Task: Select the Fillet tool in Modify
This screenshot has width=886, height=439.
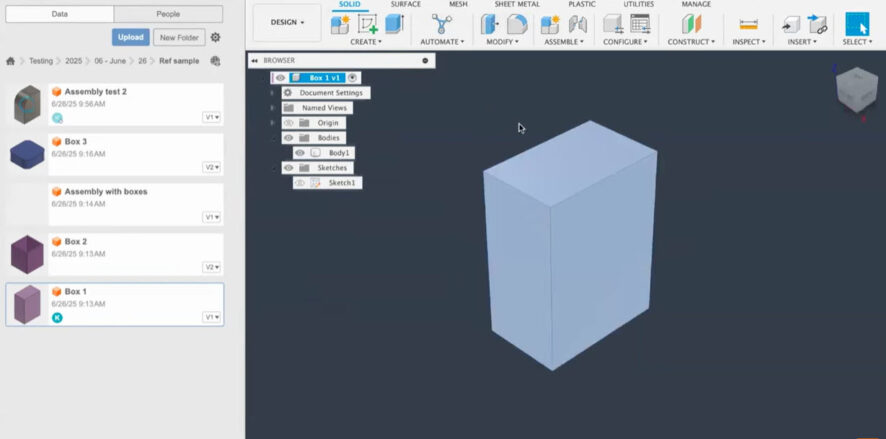Action: click(x=517, y=24)
